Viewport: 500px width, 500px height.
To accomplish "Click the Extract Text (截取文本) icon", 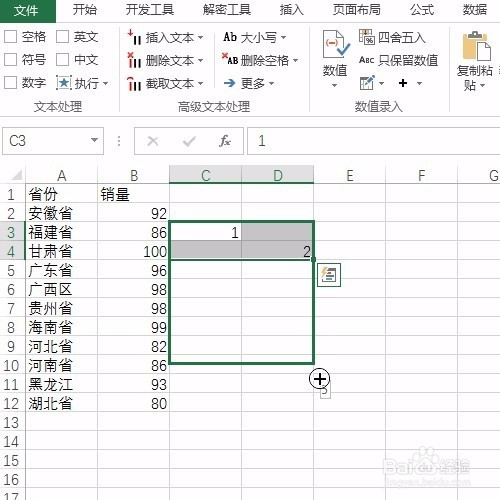I will coord(134,83).
